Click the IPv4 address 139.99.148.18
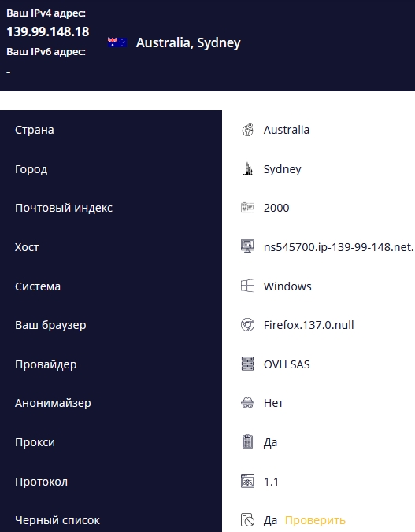Viewport: 415px width, 532px height. click(48, 31)
